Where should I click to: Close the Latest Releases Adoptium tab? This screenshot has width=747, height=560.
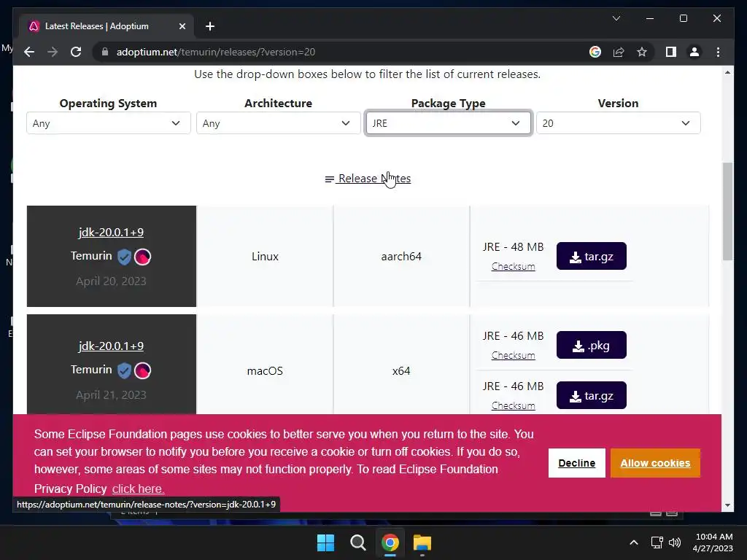click(182, 26)
